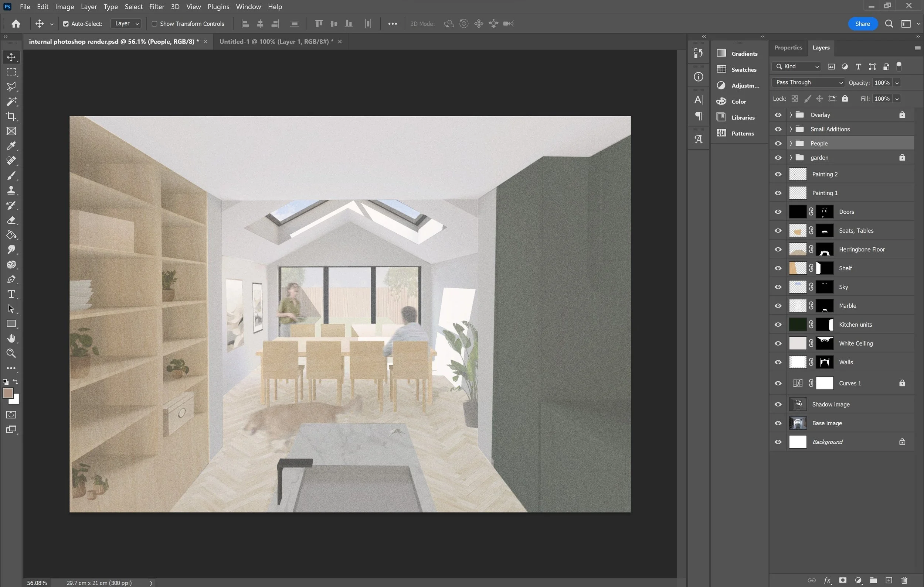Click the Share button
924x587 pixels.
[862, 24]
